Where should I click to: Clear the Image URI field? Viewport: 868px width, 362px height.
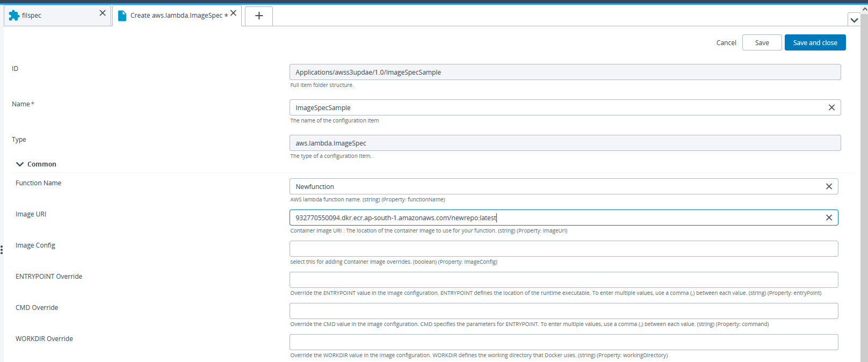[829, 218]
